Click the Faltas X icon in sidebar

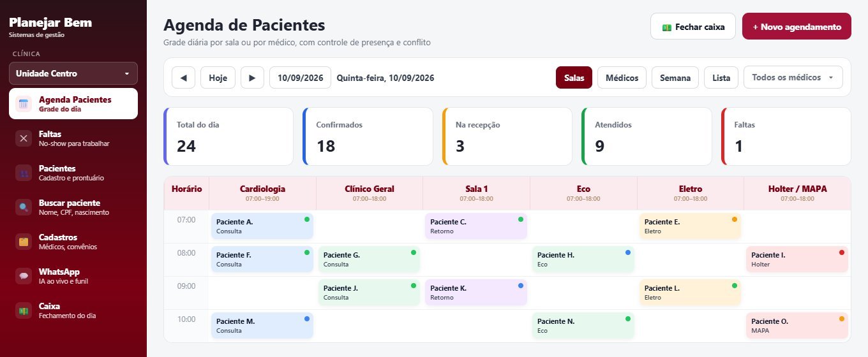[24, 138]
